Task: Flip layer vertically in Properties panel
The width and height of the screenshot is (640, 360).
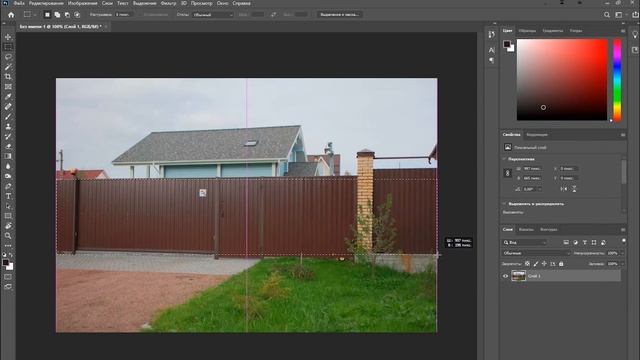Action: point(574,189)
